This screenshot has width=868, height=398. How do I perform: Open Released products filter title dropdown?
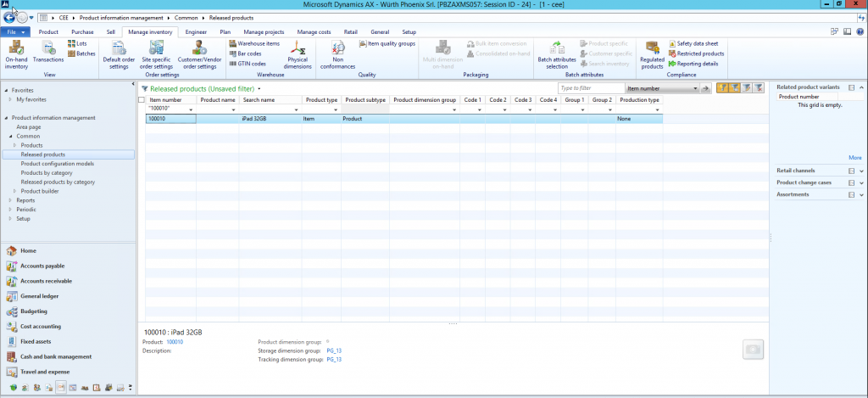tap(259, 89)
